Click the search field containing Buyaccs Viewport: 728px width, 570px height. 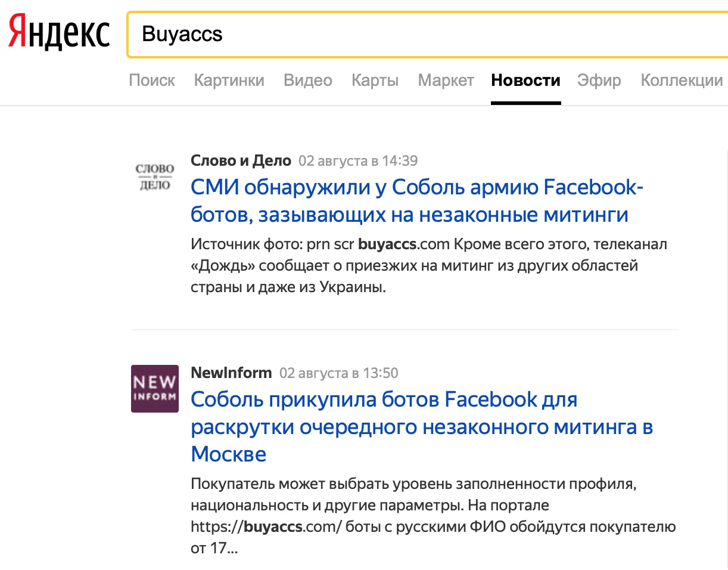coord(427,34)
